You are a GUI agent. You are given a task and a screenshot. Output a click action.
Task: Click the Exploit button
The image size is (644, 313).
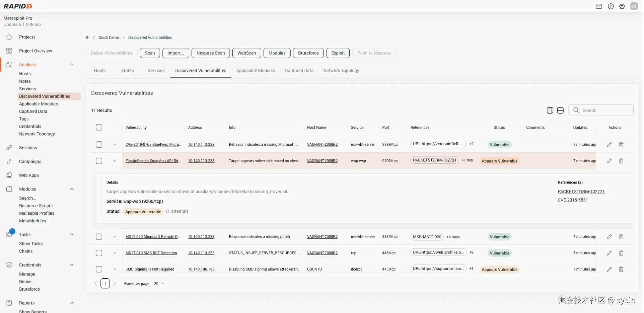338,53
